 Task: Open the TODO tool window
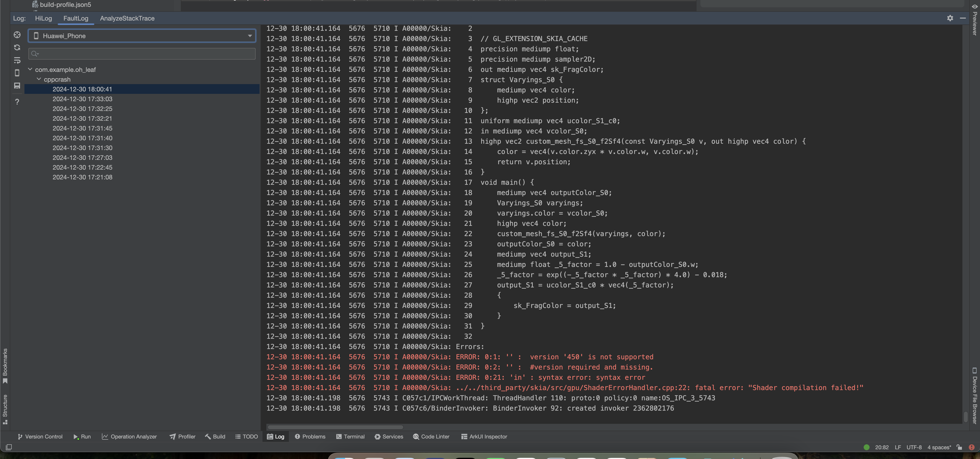coord(247,437)
